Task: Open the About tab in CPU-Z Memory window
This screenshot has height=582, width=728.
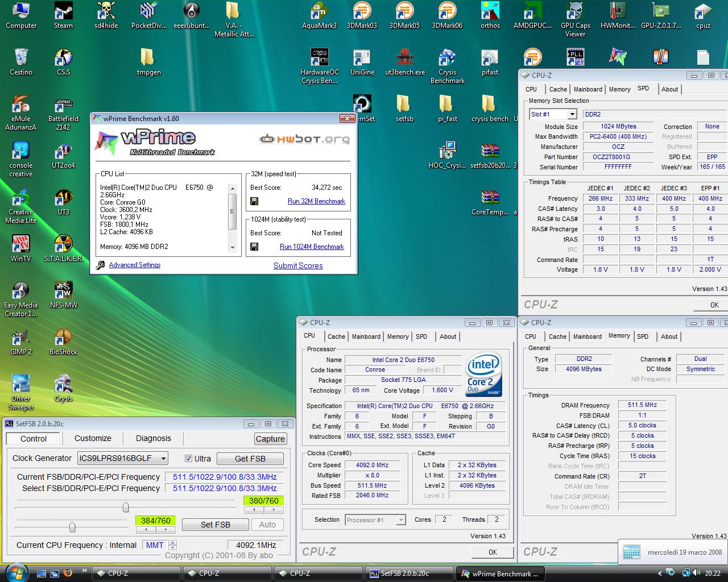Action: pyautogui.click(x=669, y=336)
